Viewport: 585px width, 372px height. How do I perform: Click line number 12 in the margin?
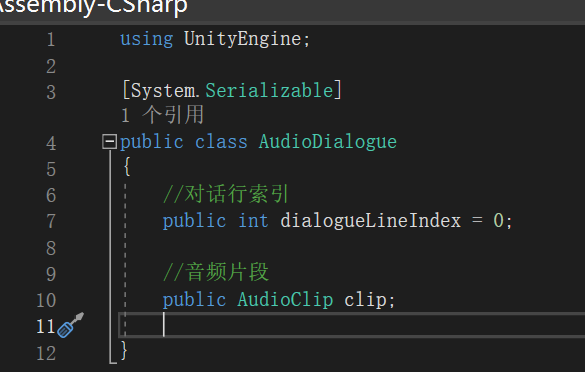[46, 353]
